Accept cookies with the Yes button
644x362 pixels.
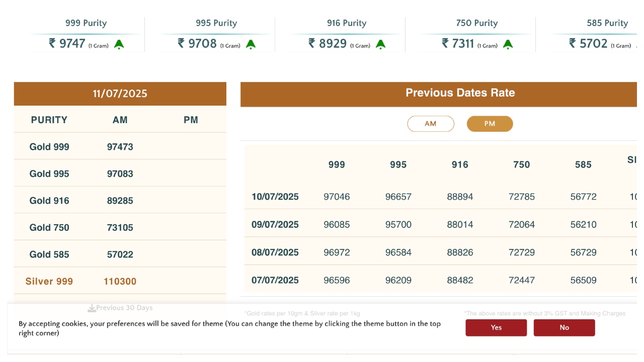496,327
